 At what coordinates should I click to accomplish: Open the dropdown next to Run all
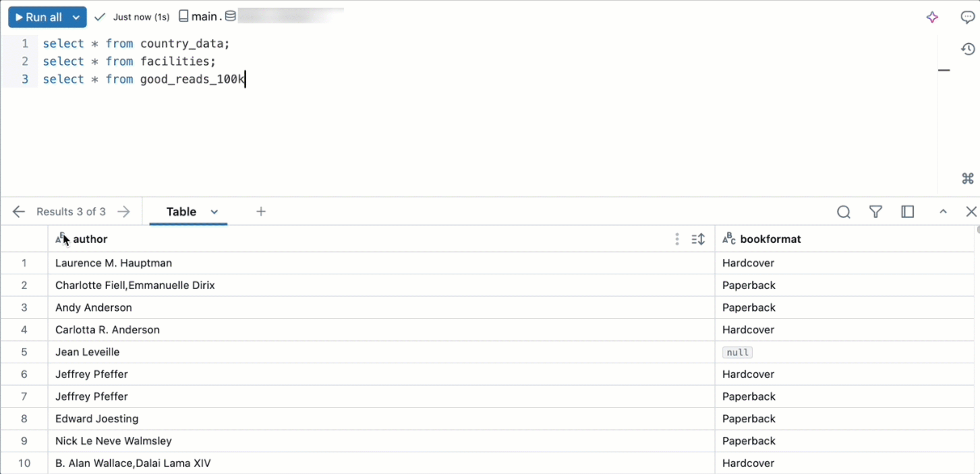coord(75,16)
